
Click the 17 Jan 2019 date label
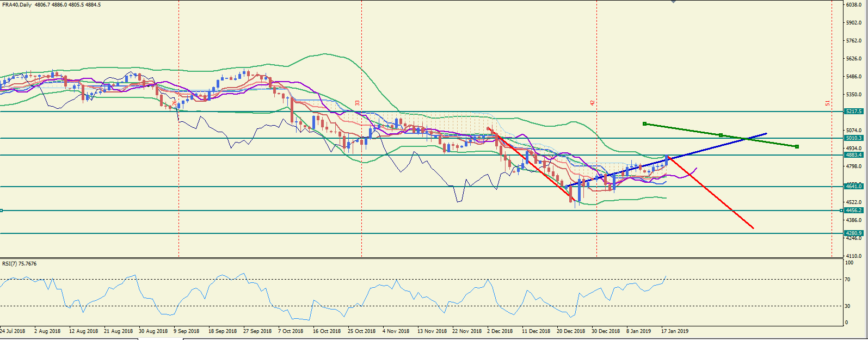(675, 331)
